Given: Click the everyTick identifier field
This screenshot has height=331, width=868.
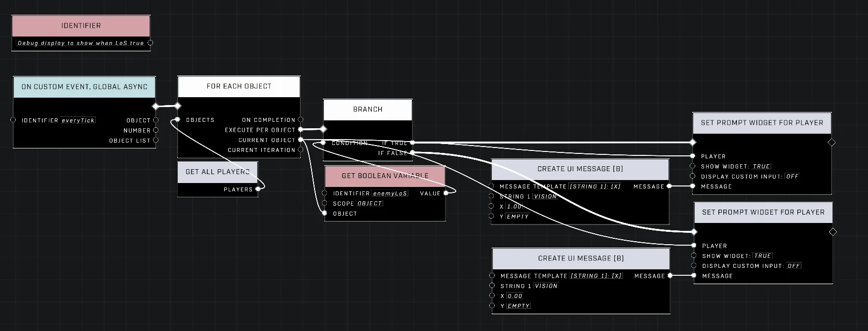Looking at the screenshot, I should pyautogui.click(x=78, y=120).
